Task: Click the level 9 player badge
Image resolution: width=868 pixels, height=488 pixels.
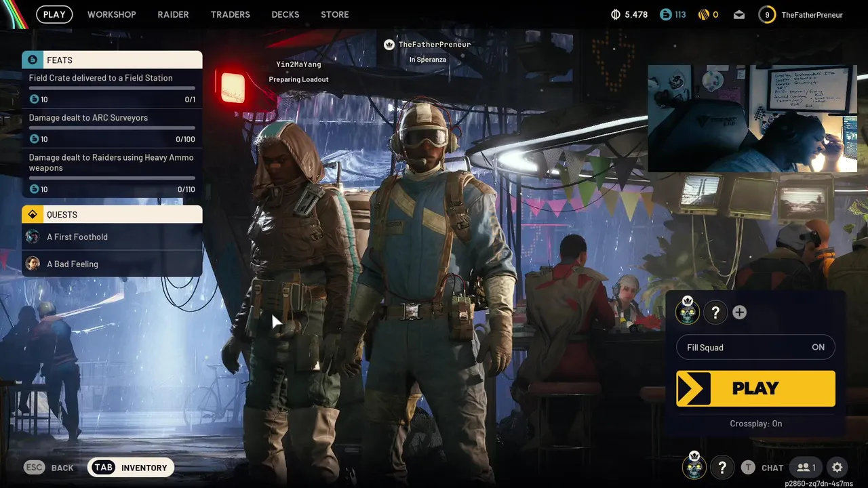Action: coord(767,14)
